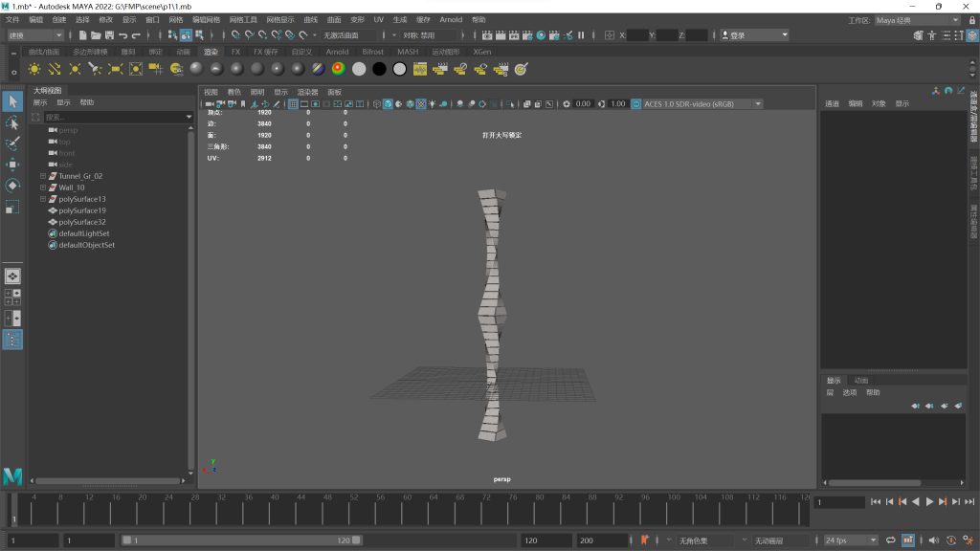Open the ACES 1.0 SDR-video view transform dropdown
Image resolution: width=980 pixels, height=551 pixels.
click(702, 103)
